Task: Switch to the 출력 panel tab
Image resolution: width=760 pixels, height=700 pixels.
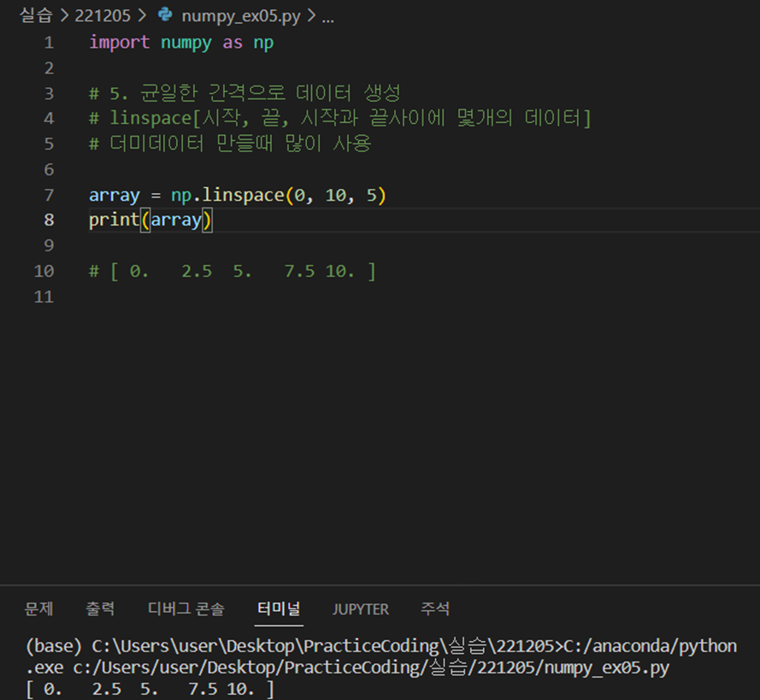Action: [100, 609]
